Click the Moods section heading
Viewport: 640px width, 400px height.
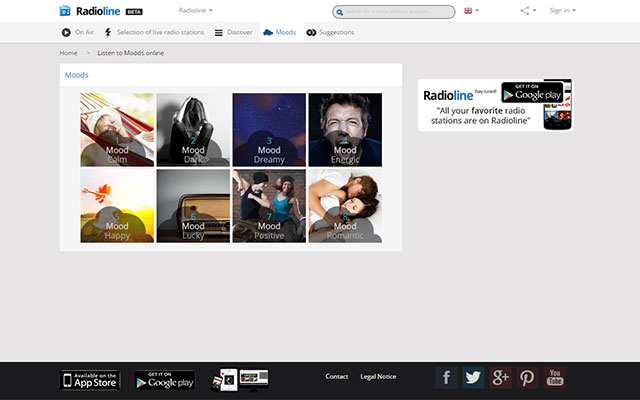(x=77, y=75)
